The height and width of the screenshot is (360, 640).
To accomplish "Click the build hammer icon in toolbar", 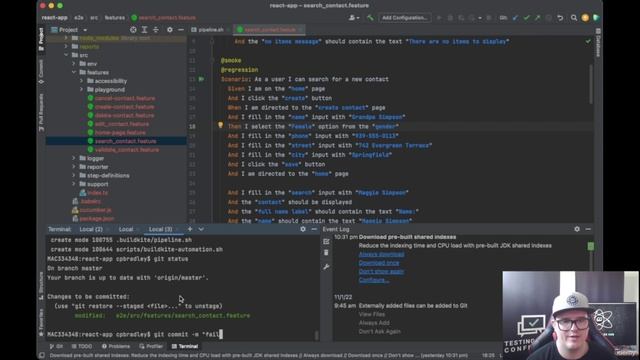I will click(370, 18).
